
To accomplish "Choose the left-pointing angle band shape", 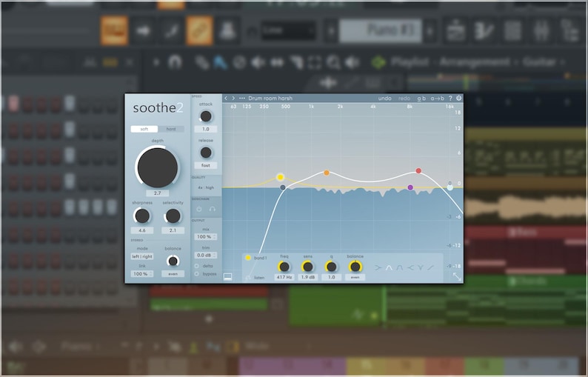I will tap(410, 268).
